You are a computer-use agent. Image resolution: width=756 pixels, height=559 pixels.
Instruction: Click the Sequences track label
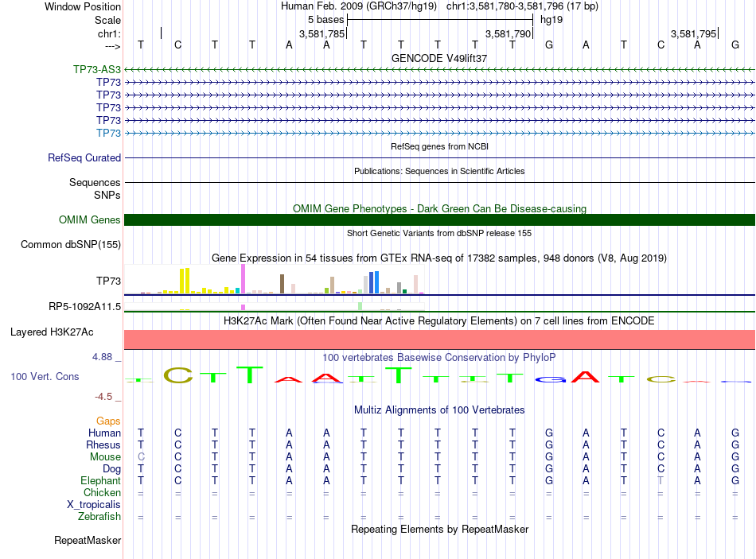95,182
